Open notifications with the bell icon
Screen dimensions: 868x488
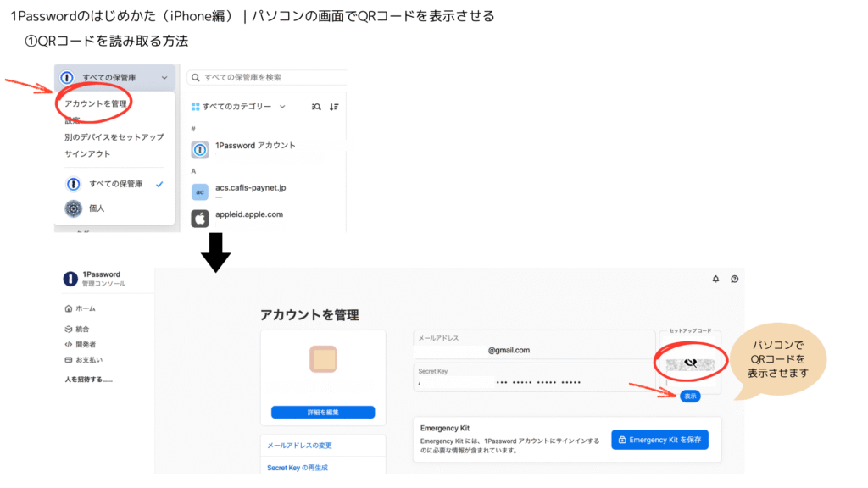point(715,279)
